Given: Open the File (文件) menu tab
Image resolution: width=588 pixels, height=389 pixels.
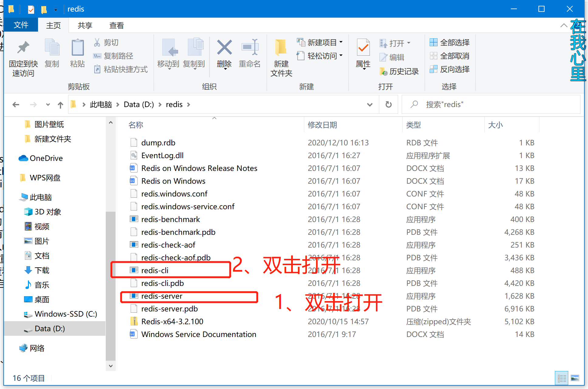Looking at the screenshot, I should click(x=21, y=25).
